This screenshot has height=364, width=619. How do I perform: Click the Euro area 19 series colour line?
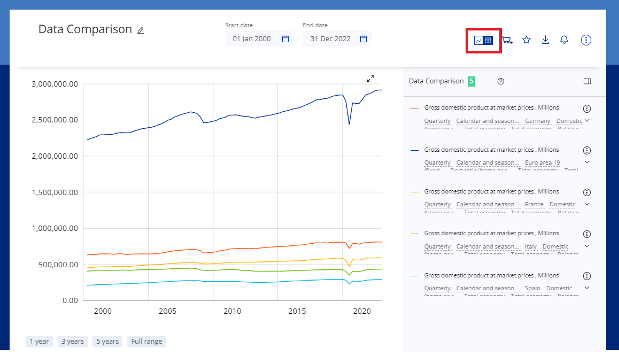pyautogui.click(x=414, y=150)
